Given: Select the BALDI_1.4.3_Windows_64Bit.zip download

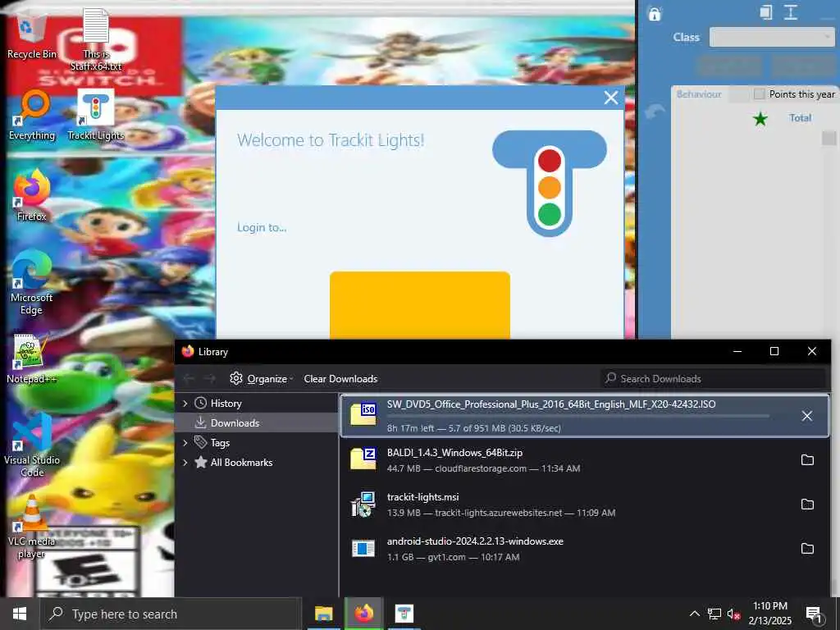Looking at the screenshot, I should pyautogui.click(x=584, y=460).
